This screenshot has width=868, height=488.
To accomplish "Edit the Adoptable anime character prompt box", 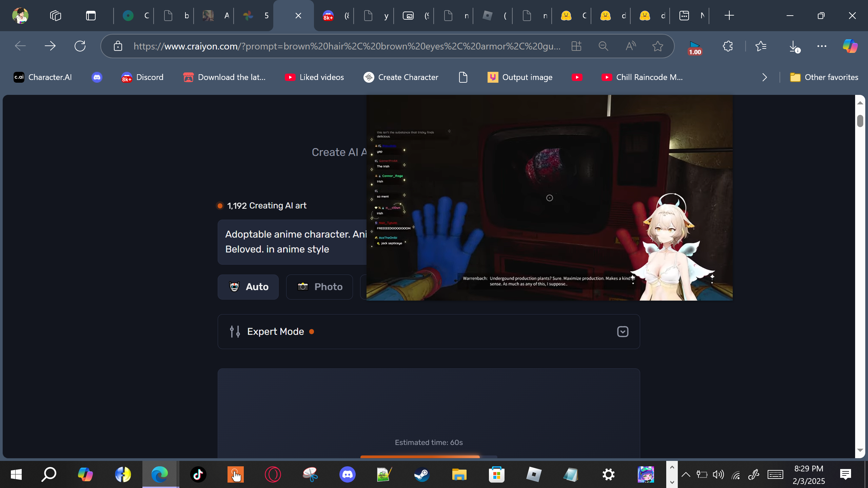I will pos(292,242).
